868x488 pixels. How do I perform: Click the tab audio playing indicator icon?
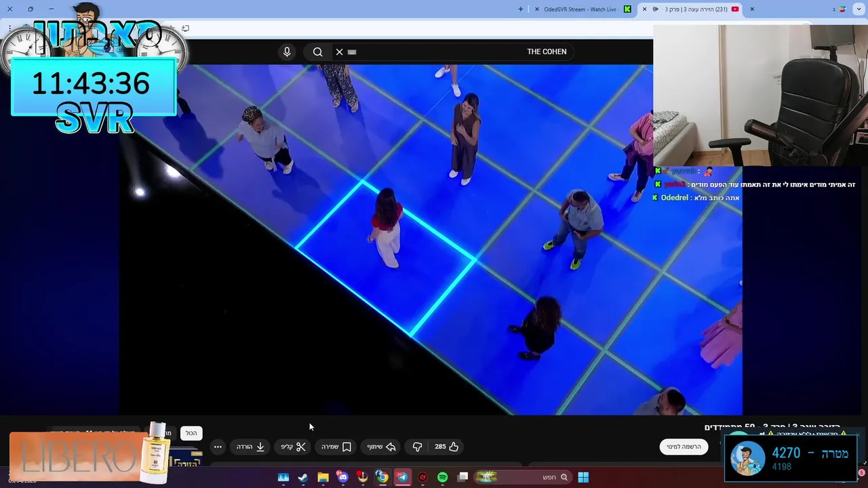(655, 9)
